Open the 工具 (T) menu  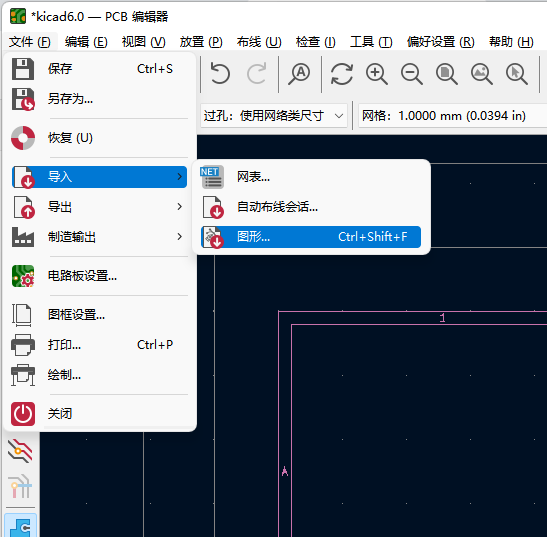371,42
